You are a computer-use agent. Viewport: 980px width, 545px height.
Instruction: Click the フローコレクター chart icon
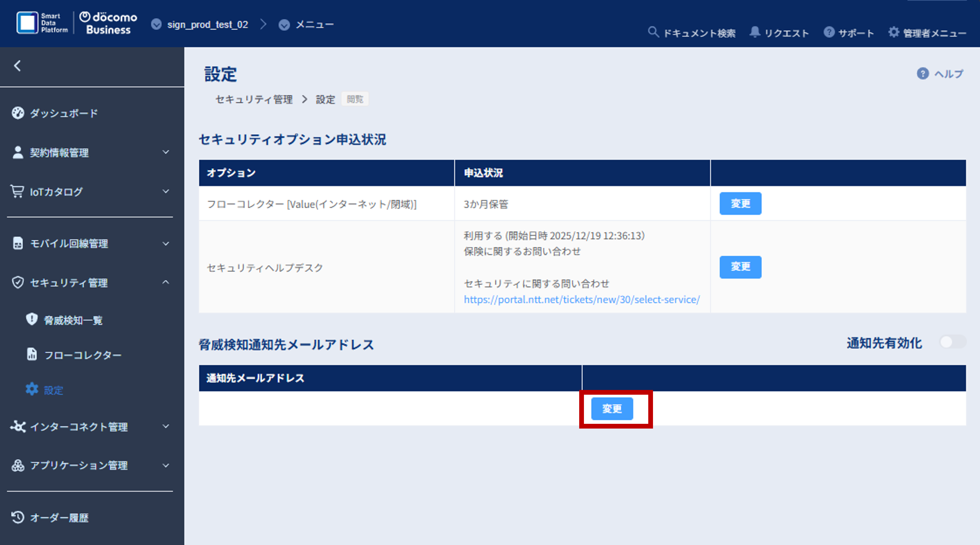(x=31, y=354)
